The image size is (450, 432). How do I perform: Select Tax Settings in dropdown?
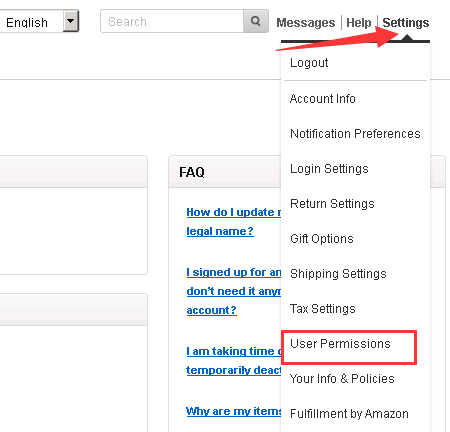pyautogui.click(x=322, y=309)
